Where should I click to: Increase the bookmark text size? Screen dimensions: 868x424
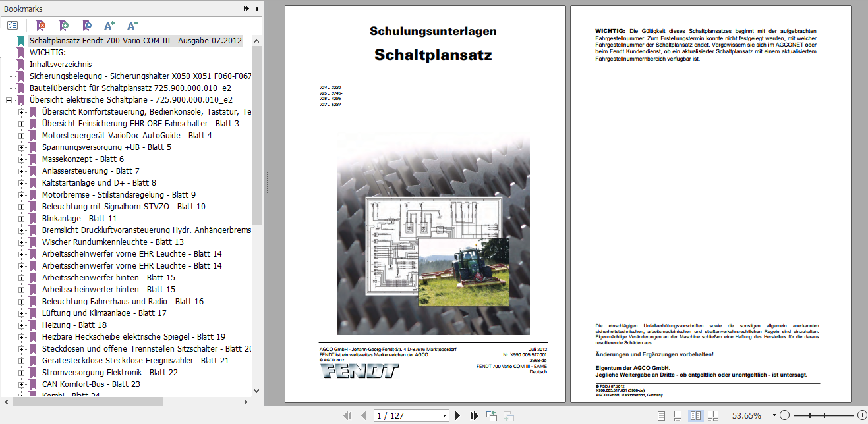[109, 26]
